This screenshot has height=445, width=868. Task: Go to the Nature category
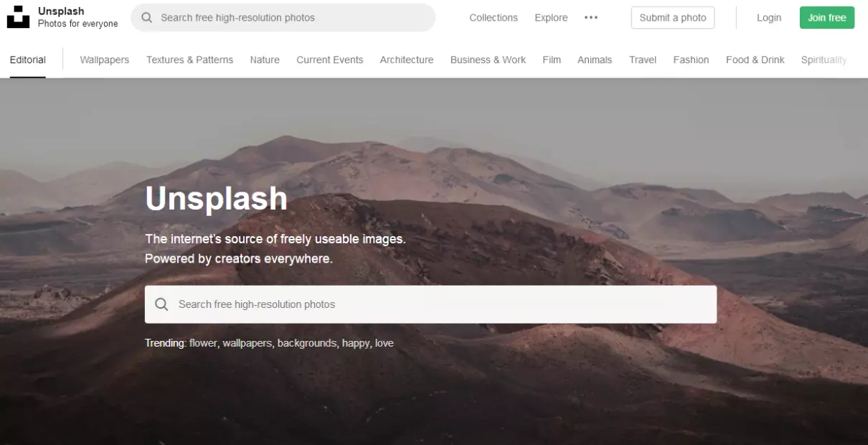265,60
